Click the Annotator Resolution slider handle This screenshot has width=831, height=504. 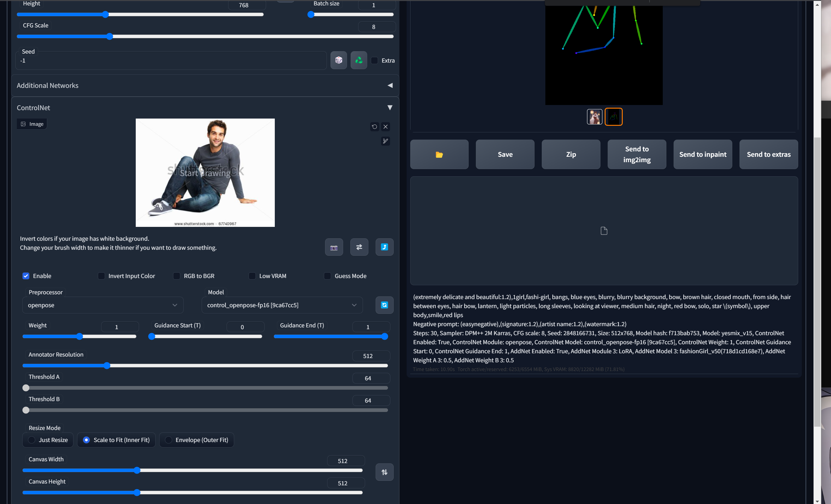click(x=107, y=366)
